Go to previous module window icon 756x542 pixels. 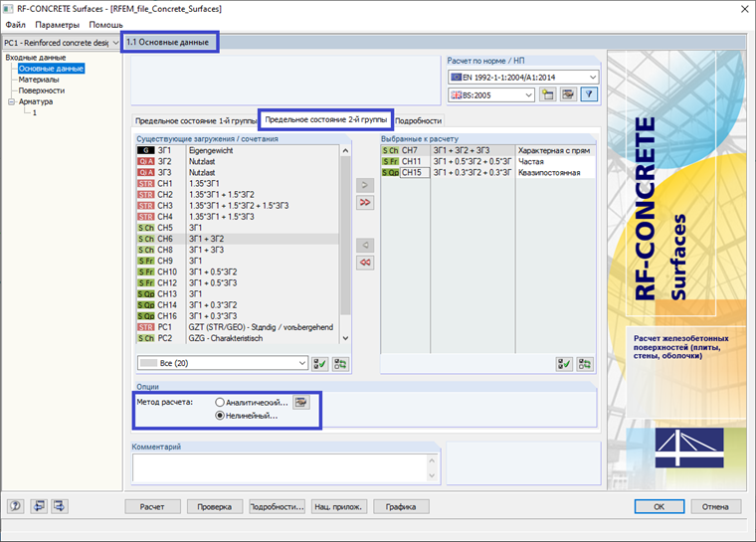39,506
